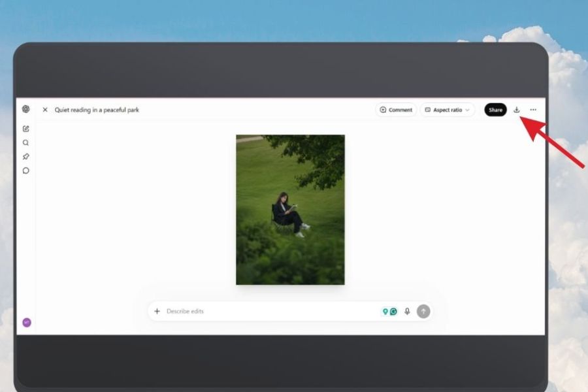Submit edits with the gray arrow button
The image size is (588, 392).
(x=423, y=312)
